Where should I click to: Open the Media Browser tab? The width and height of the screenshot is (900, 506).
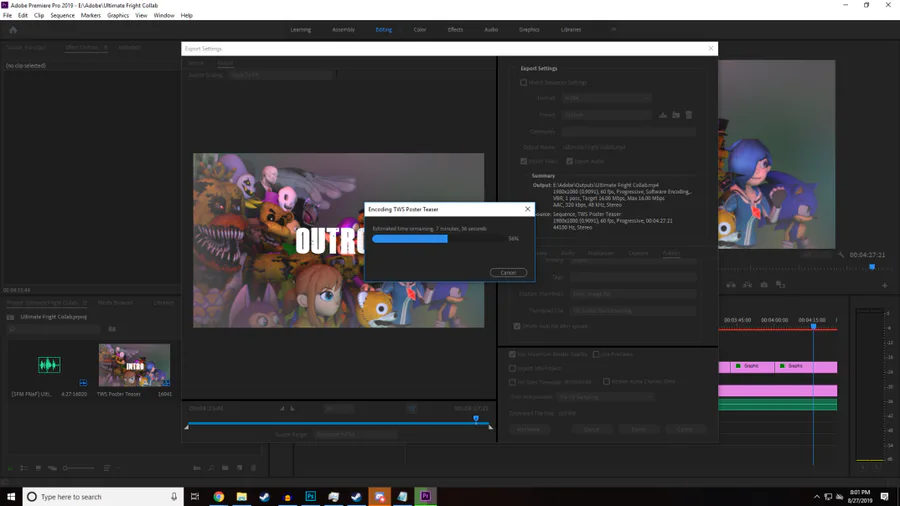(115, 302)
